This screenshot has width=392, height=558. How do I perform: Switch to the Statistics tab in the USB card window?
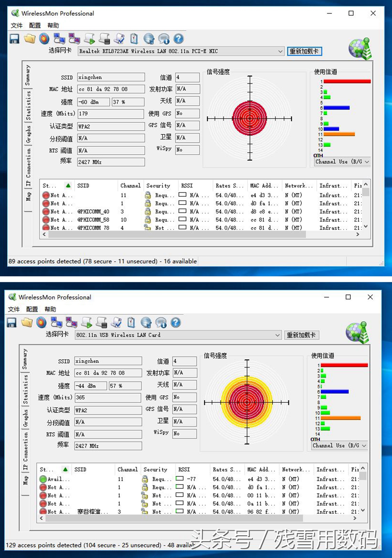pyautogui.click(x=25, y=390)
